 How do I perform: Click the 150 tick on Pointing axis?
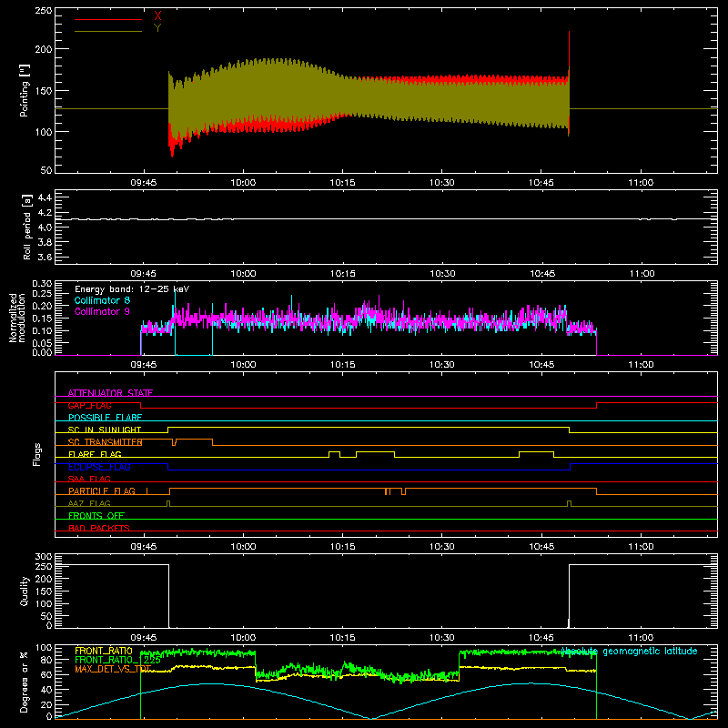click(44, 90)
